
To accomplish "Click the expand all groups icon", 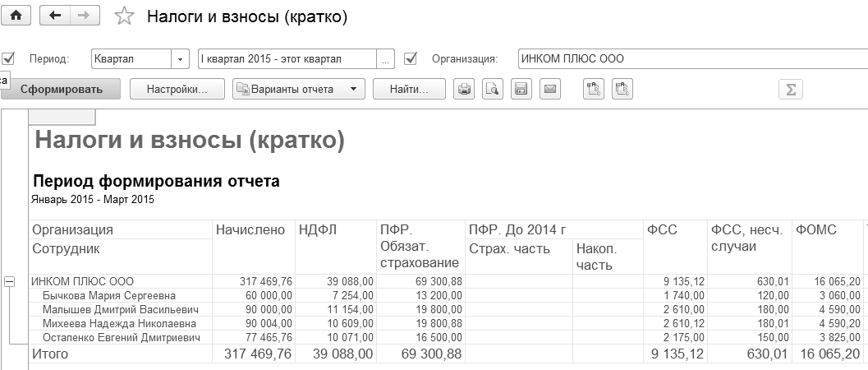I will 594,89.
